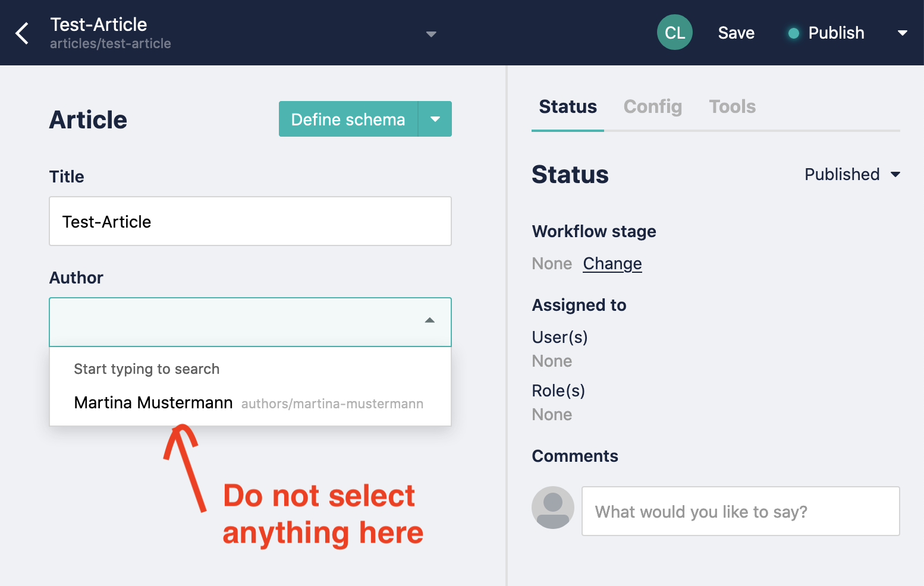Open the CL user avatar menu
This screenshot has height=586, width=924.
[674, 32]
